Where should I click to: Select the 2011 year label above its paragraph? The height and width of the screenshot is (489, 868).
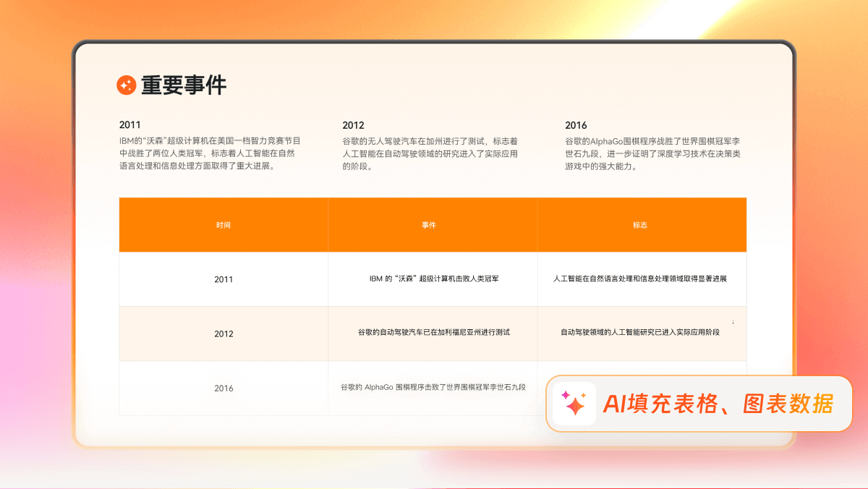[x=129, y=124]
